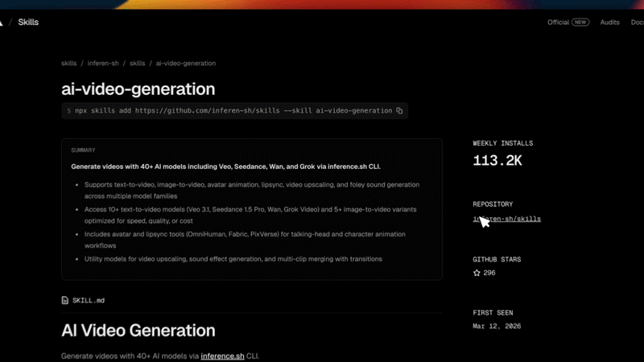Click the 'WEEKLY INSTALLS' label
The image size is (644, 362).
[x=502, y=143]
